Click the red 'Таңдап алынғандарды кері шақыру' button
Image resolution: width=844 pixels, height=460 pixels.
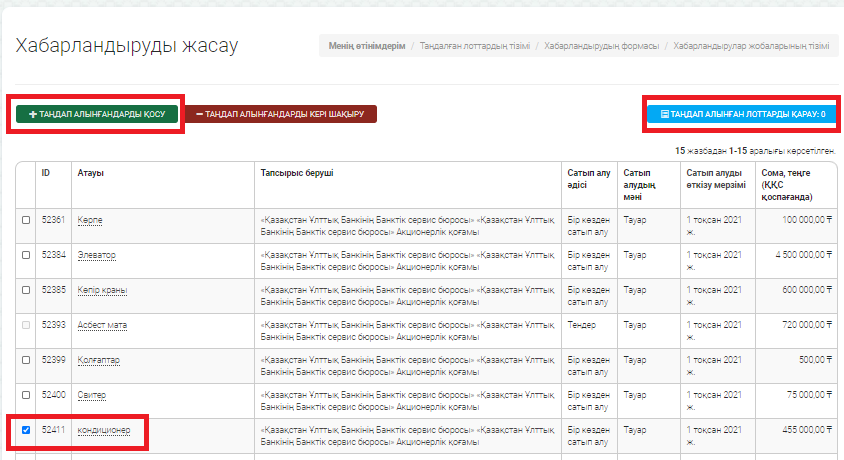tap(280, 115)
